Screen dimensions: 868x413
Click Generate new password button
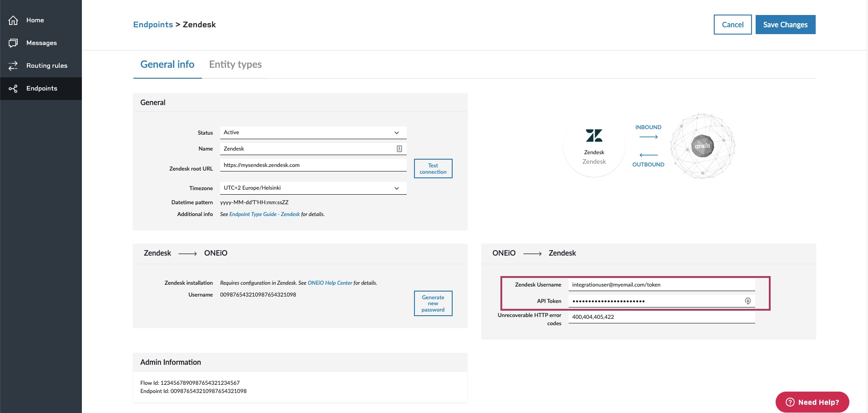coord(433,303)
